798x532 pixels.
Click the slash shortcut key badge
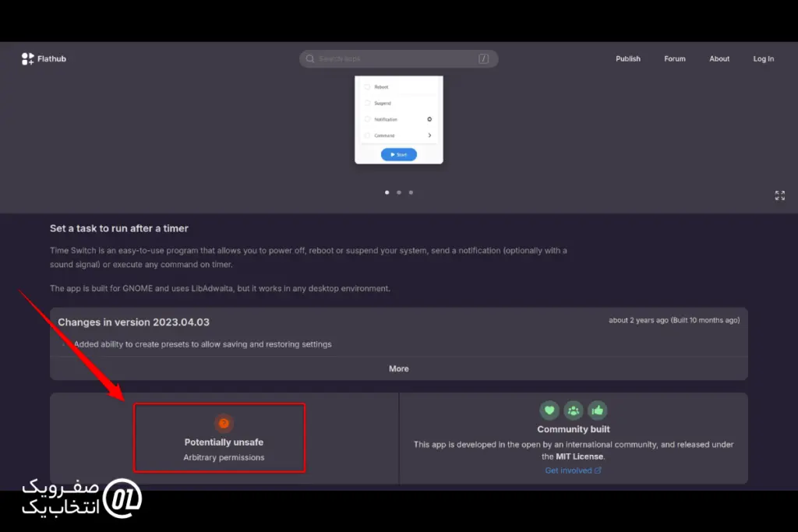483,59
